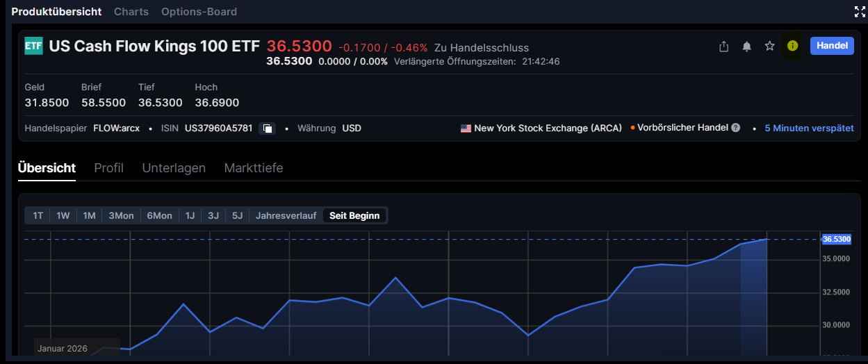Click the 5 Minuten verspätet link

click(x=809, y=129)
